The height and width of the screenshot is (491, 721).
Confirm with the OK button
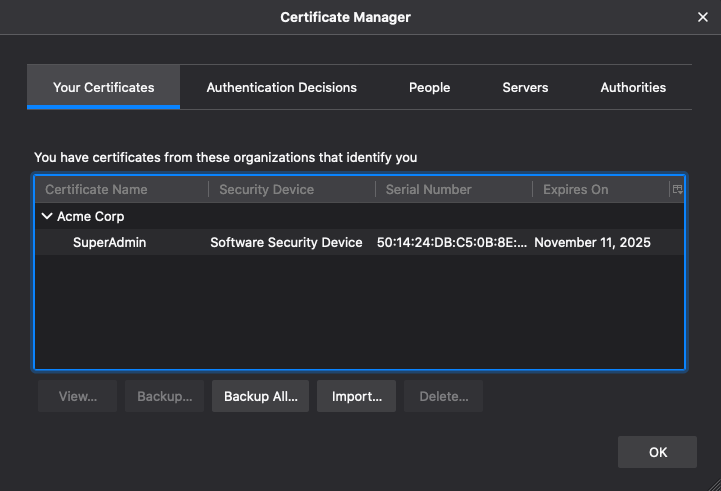pos(657,452)
